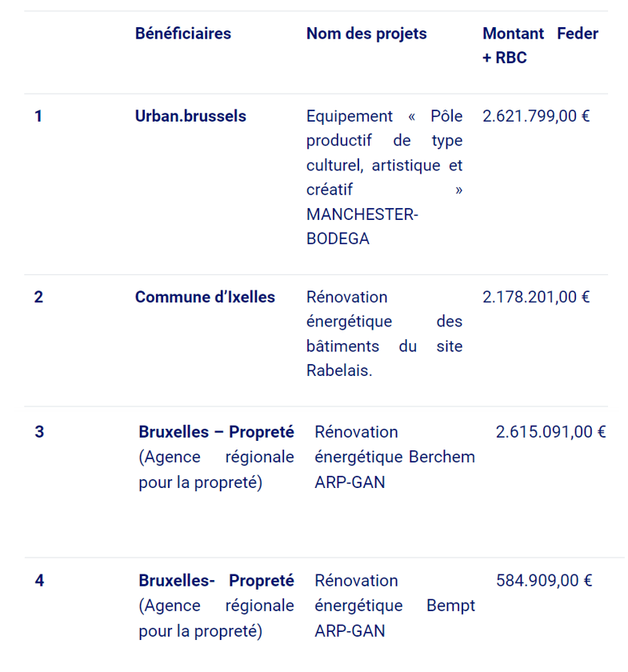Image resolution: width=628 pixels, height=672 pixels.
Task: Click the amount 2.621.799,00 €
Action: click(536, 116)
